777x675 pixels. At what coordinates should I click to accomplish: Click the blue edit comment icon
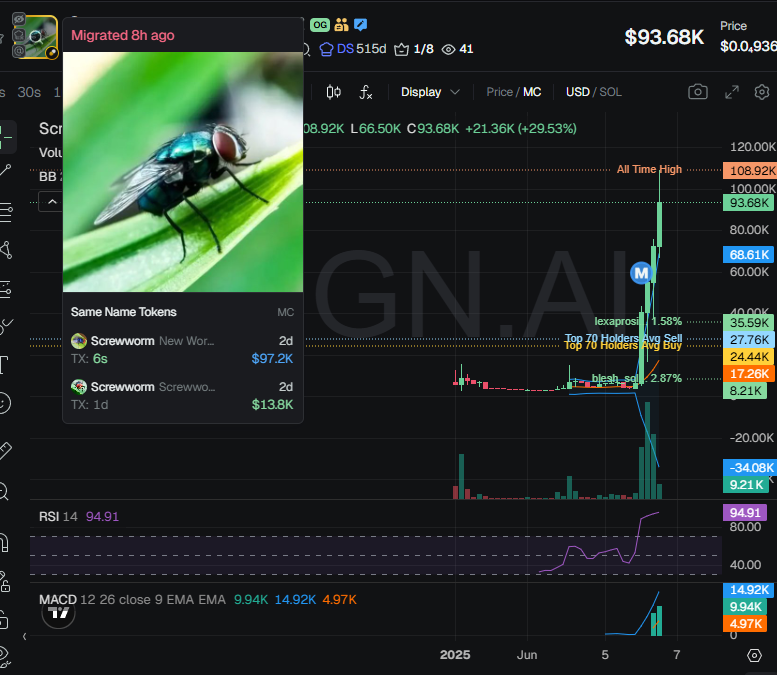tap(361, 25)
